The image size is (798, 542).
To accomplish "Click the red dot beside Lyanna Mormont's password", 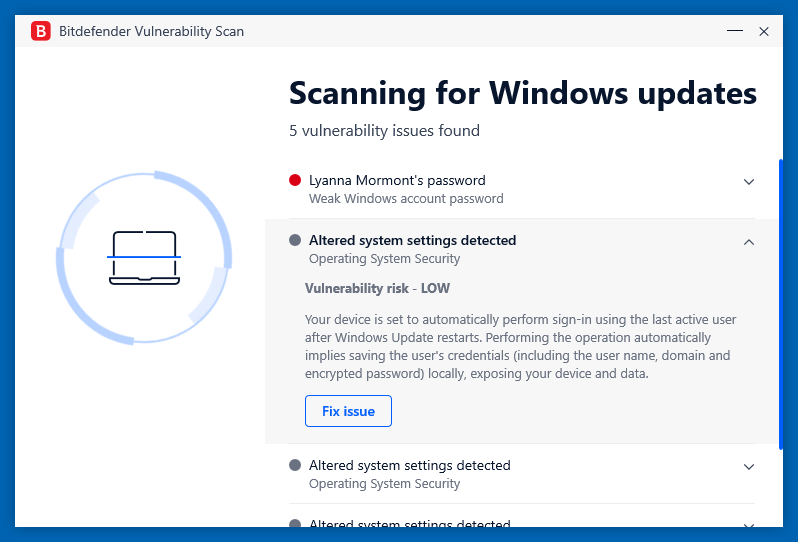I will click(x=295, y=180).
